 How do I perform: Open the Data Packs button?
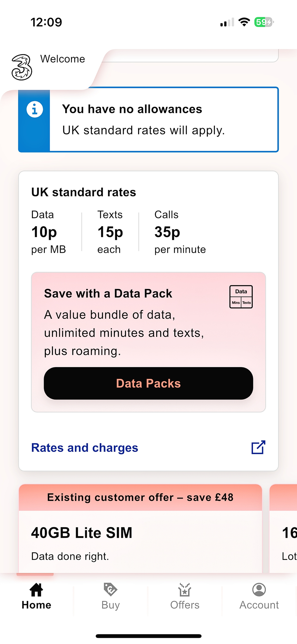pyautogui.click(x=148, y=383)
